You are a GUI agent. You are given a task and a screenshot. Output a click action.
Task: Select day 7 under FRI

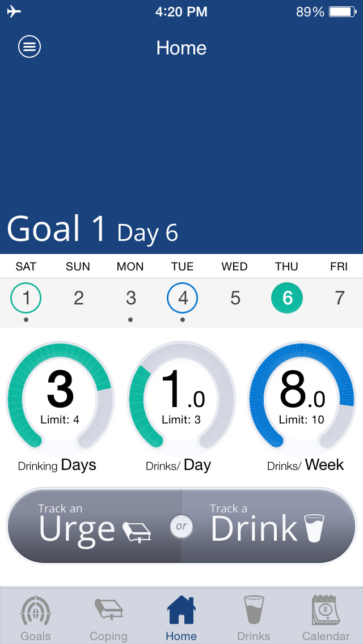(339, 298)
